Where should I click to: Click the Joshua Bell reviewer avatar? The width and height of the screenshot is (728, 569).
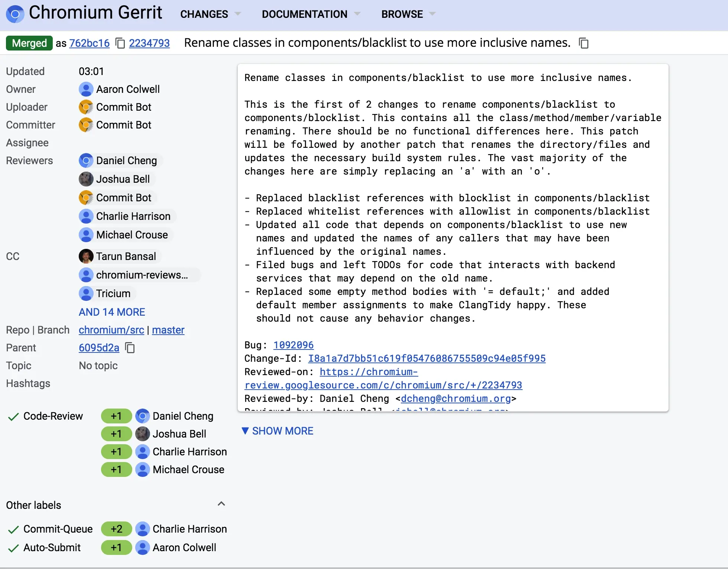[86, 179]
